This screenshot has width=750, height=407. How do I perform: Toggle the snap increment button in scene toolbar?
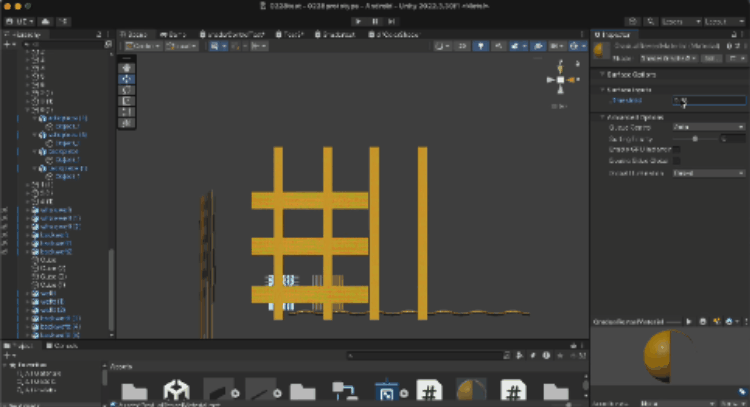pyautogui.click(x=259, y=46)
